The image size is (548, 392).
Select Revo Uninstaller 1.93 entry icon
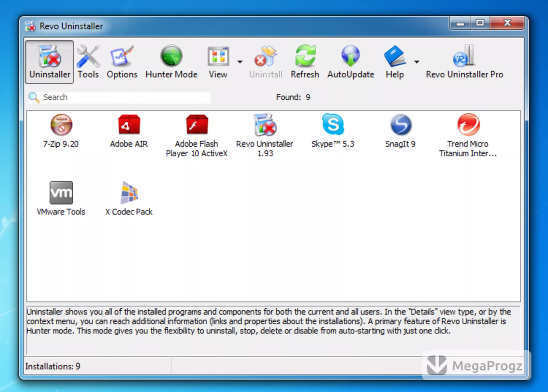point(265,125)
